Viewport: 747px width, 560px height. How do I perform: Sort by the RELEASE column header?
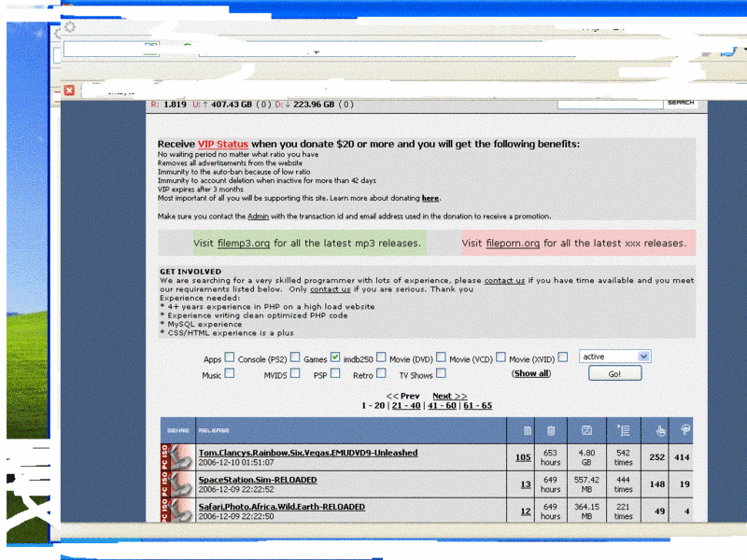[x=214, y=430]
